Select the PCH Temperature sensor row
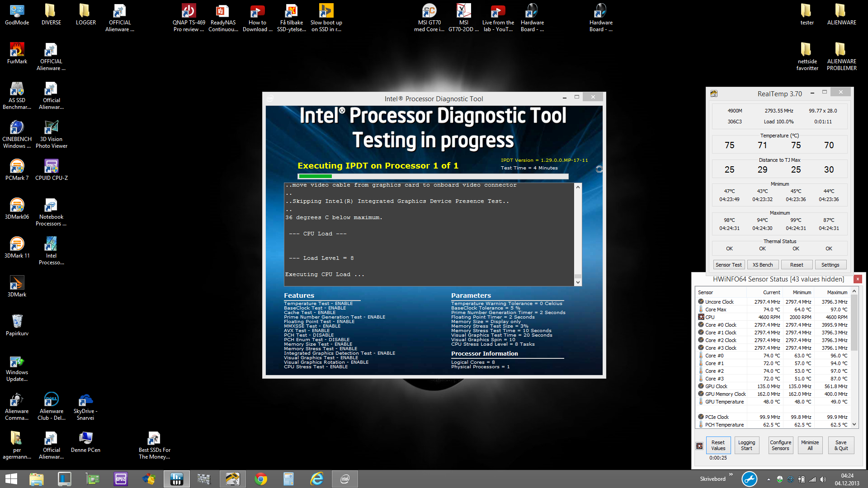The image size is (868, 488). click(773, 425)
